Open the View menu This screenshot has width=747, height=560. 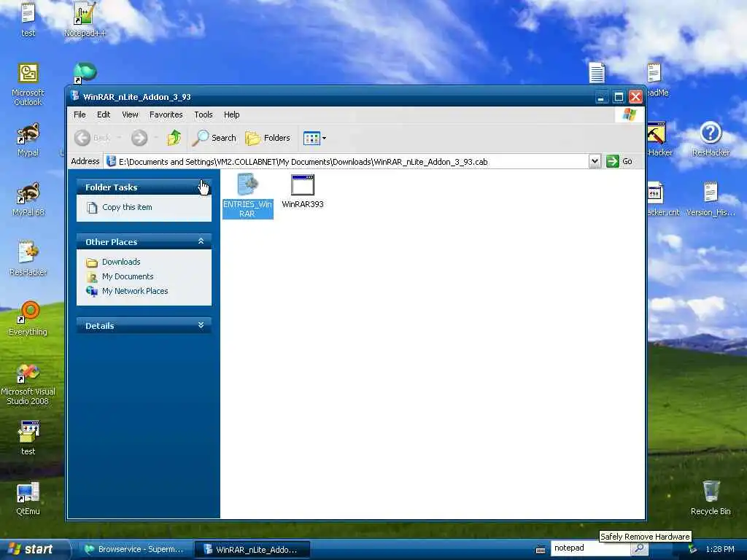pos(130,114)
